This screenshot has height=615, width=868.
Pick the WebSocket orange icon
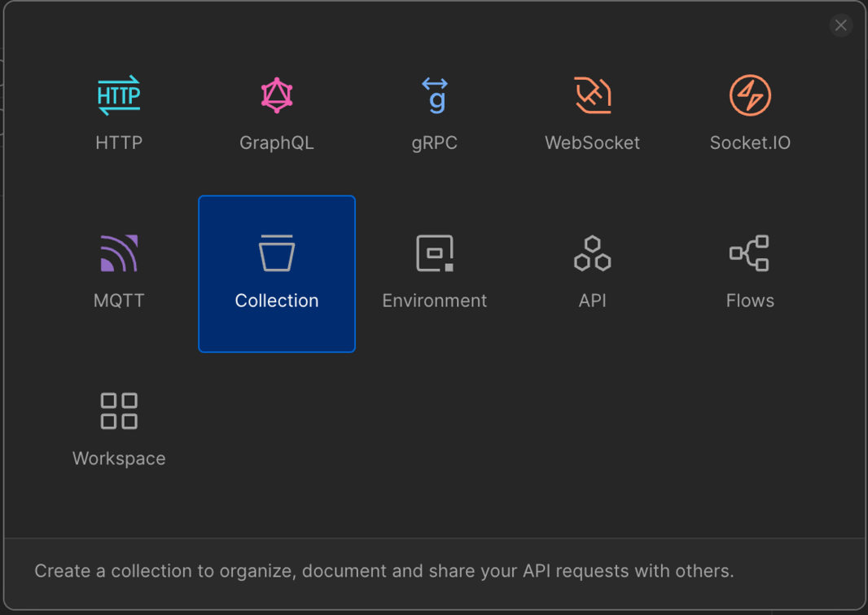[593, 95]
